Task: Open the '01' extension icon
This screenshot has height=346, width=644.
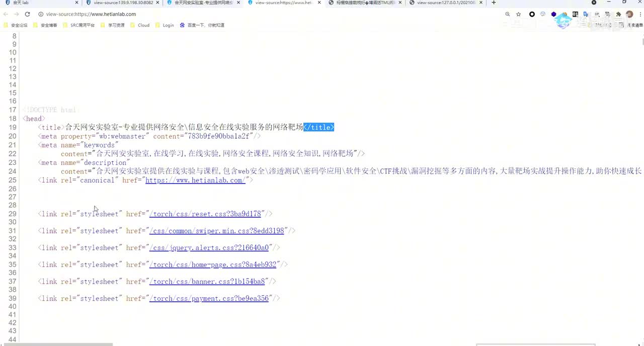Action: [575, 14]
